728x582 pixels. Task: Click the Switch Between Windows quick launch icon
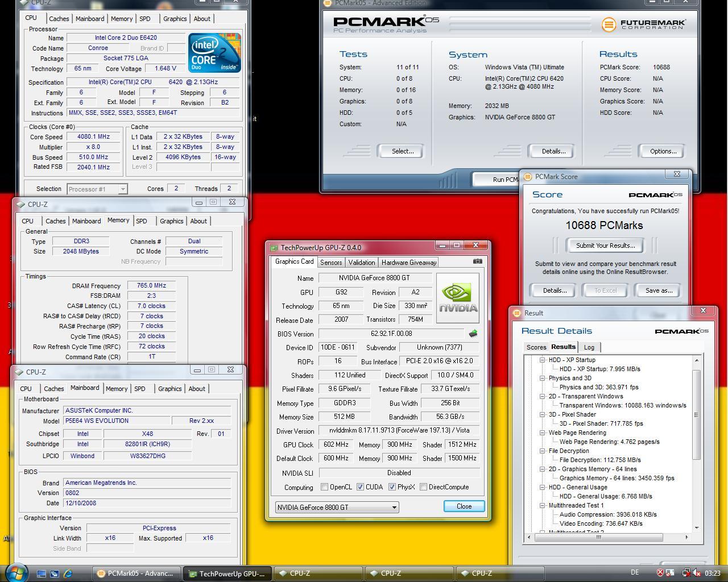55,573
